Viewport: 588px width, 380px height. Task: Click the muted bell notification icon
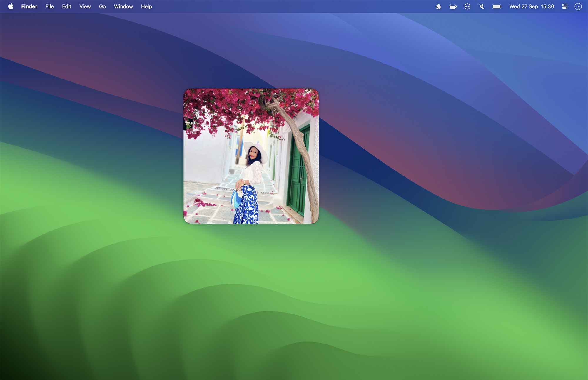pyautogui.click(x=482, y=6)
